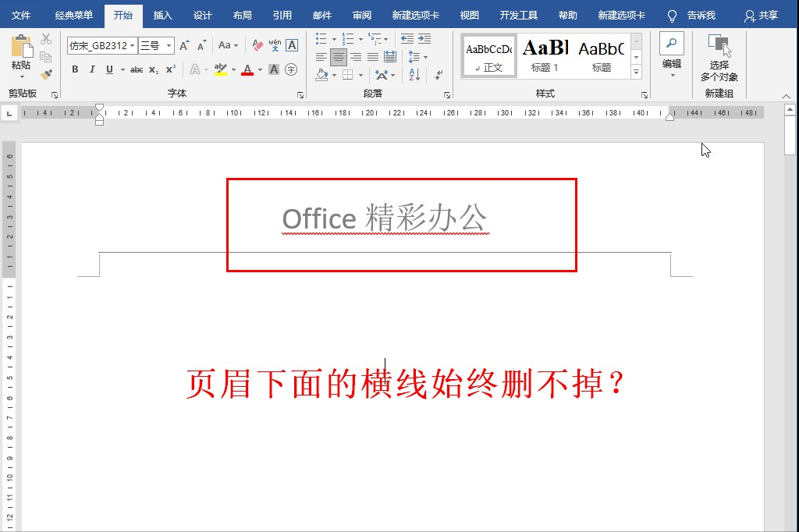
Task: Apply paragraph shading paint bucket
Action: point(321,75)
